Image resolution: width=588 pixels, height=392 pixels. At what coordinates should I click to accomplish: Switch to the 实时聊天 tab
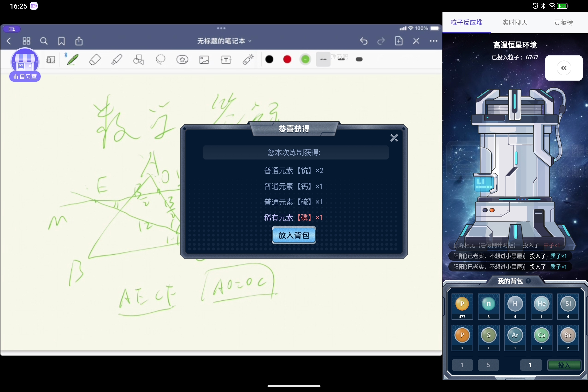click(515, 23)
